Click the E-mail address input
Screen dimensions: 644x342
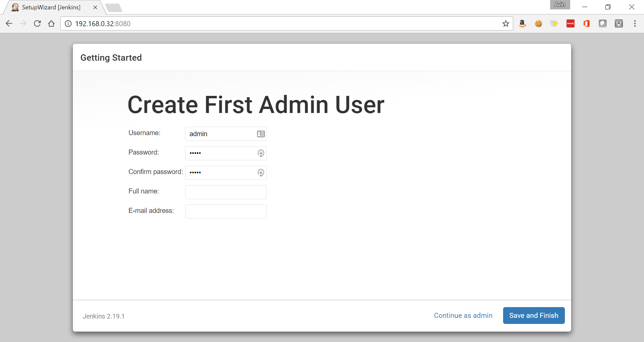(x=226, y=212)
